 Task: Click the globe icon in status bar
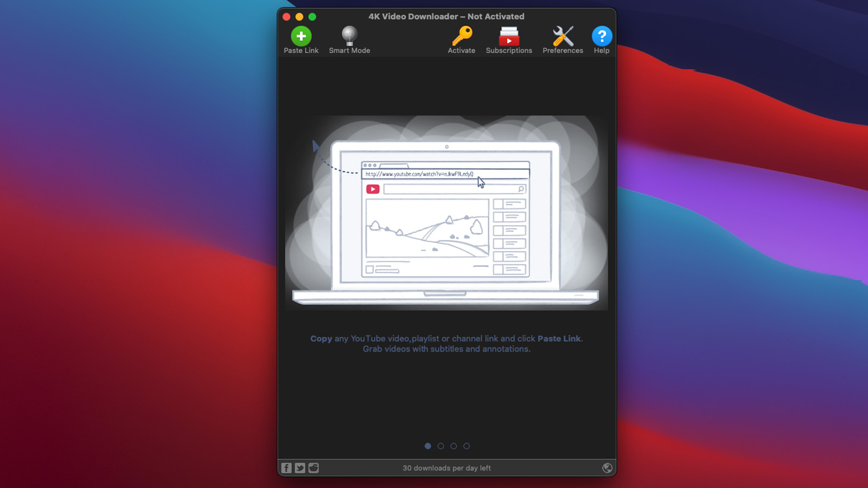(608, 468)
